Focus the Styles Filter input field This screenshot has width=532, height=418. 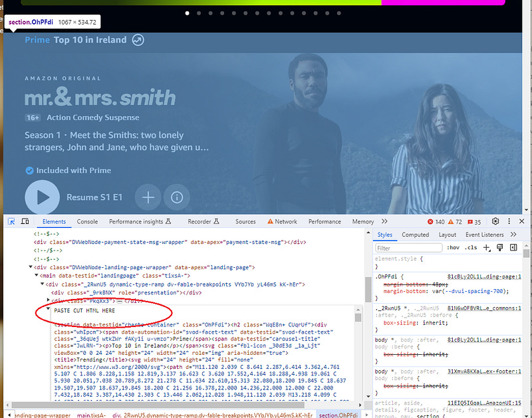click(x=409, y=248)
